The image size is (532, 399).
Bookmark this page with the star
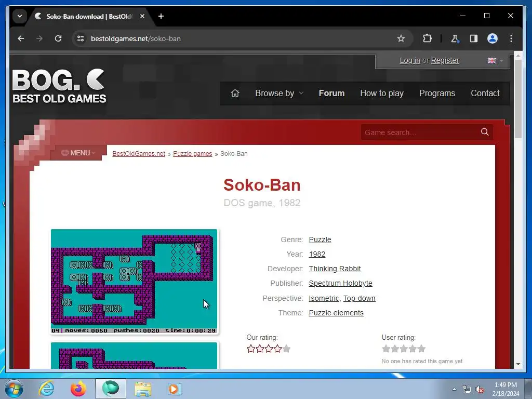(x=401, y=38)
